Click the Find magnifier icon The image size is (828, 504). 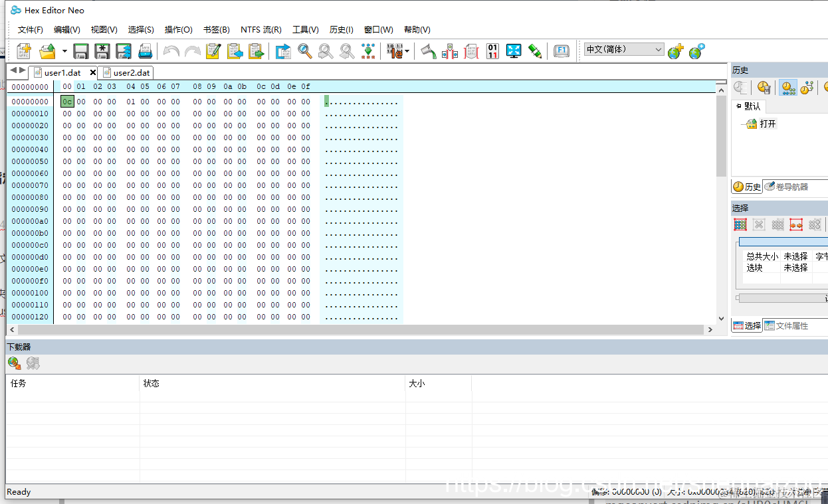(305, 51)
